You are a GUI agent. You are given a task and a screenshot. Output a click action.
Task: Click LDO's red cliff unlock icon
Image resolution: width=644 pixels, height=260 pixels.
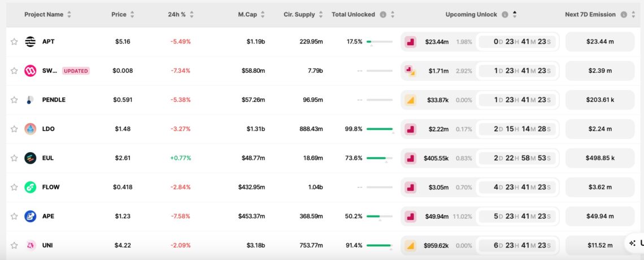point(410,129)
